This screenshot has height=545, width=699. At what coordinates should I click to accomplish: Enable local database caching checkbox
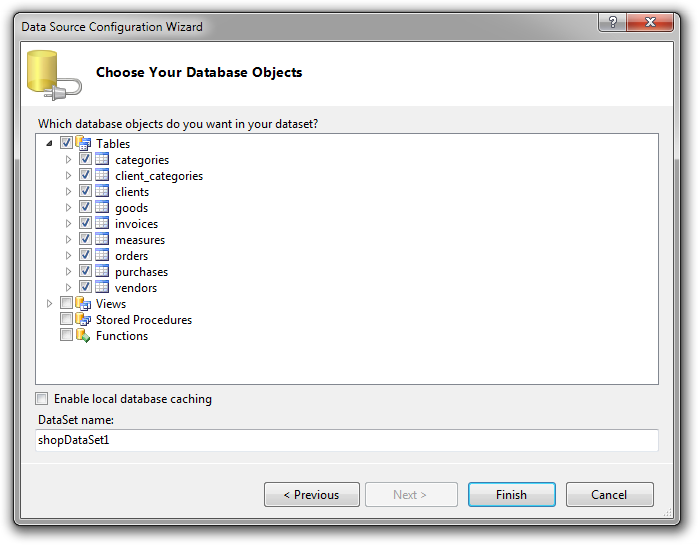coord(41,398)
